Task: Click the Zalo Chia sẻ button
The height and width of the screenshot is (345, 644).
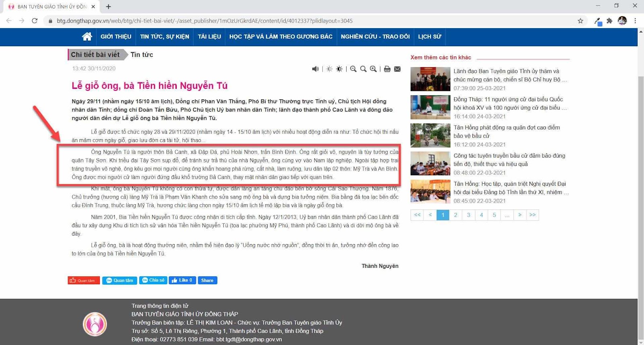Action: coord(153,280)
